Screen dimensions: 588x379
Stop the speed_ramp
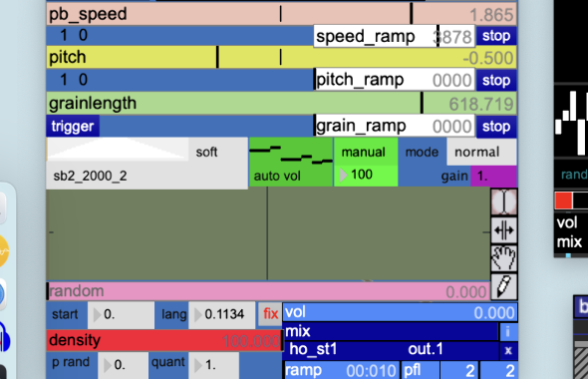(496, 36)
